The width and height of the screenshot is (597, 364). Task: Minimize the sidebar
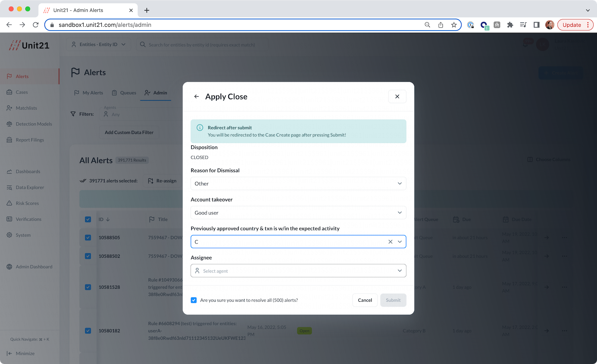[21, 354]
